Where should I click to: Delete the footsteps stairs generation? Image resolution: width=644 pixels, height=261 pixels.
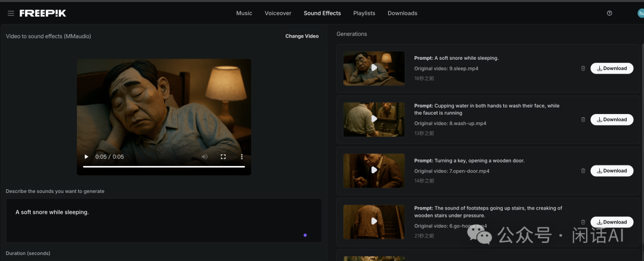pyautogui.click(x=583, y=222)
